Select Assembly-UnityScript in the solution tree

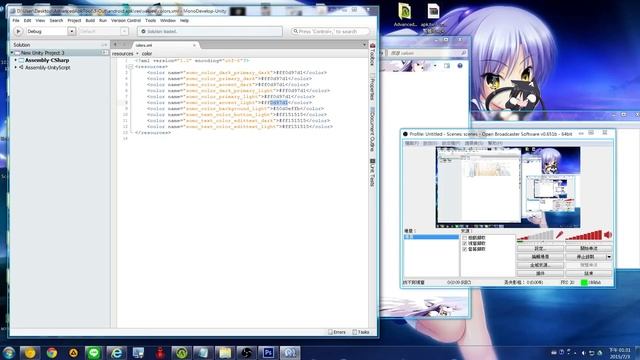coord(48,67)
